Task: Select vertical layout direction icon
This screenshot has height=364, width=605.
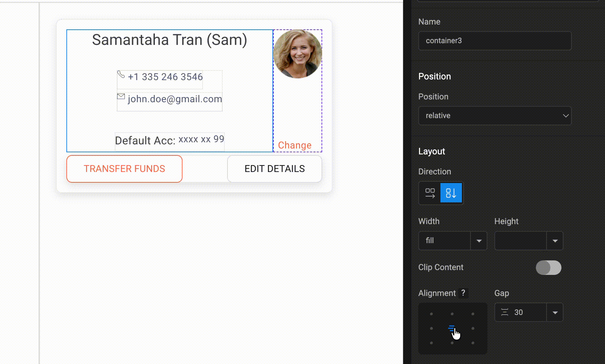Action: pos(452,193)
